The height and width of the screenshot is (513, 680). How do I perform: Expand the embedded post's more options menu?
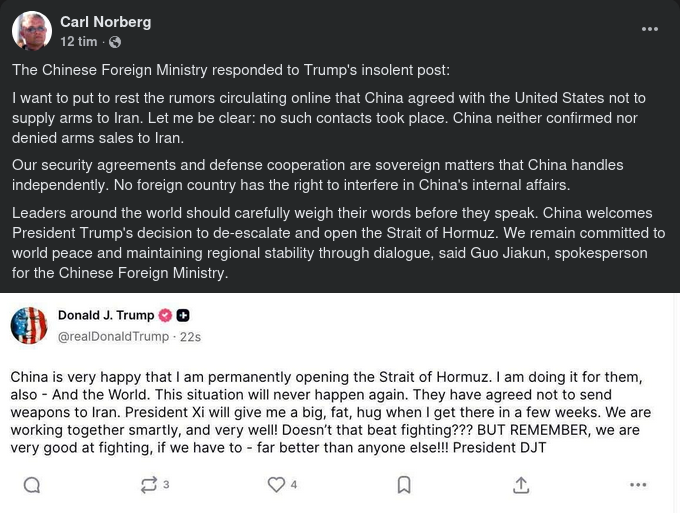pos(638,485)
